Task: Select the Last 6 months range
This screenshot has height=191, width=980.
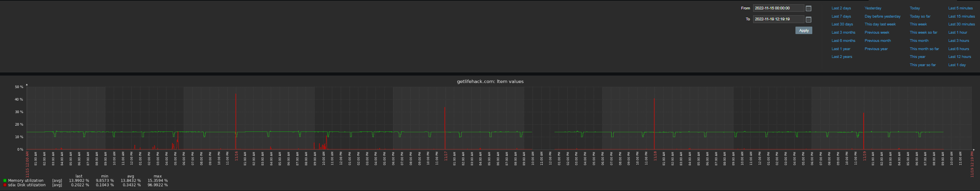Action: click(844, 41)
